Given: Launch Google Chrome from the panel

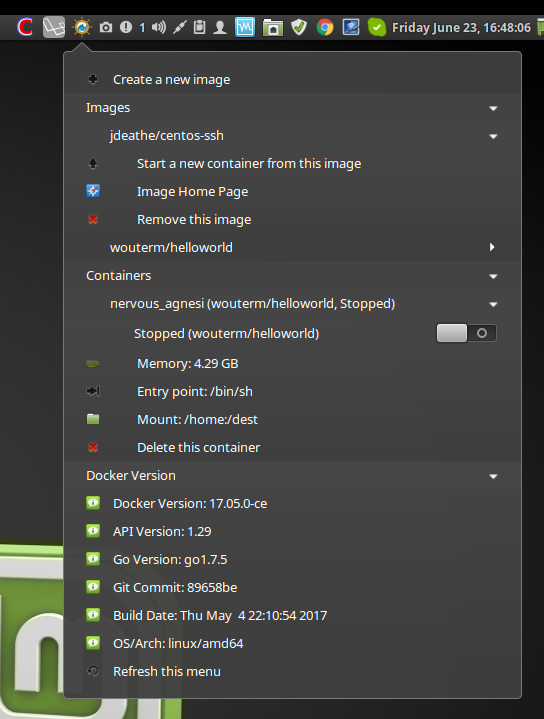Looking at the screenshot, I should (x=325, y=28).
